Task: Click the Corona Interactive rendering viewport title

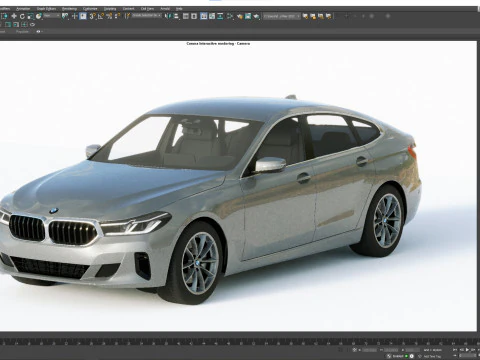Action: pos(218,44)
